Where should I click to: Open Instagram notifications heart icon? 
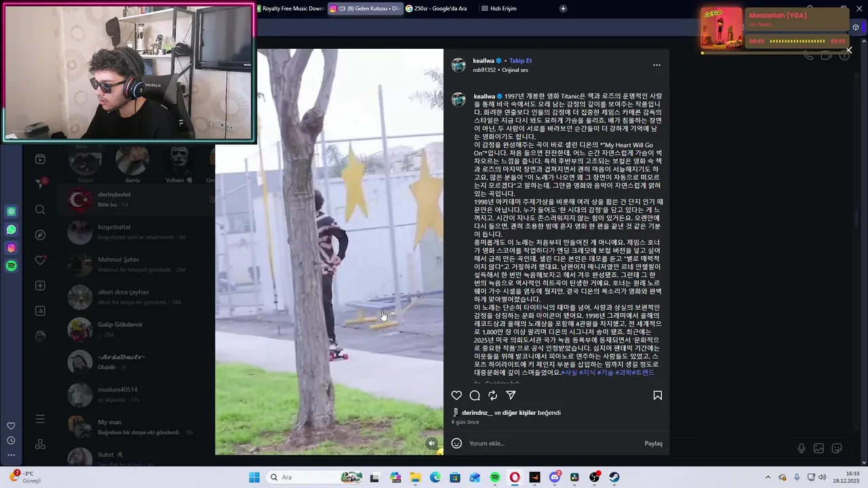pyautogui.click(x=40, y=260)
